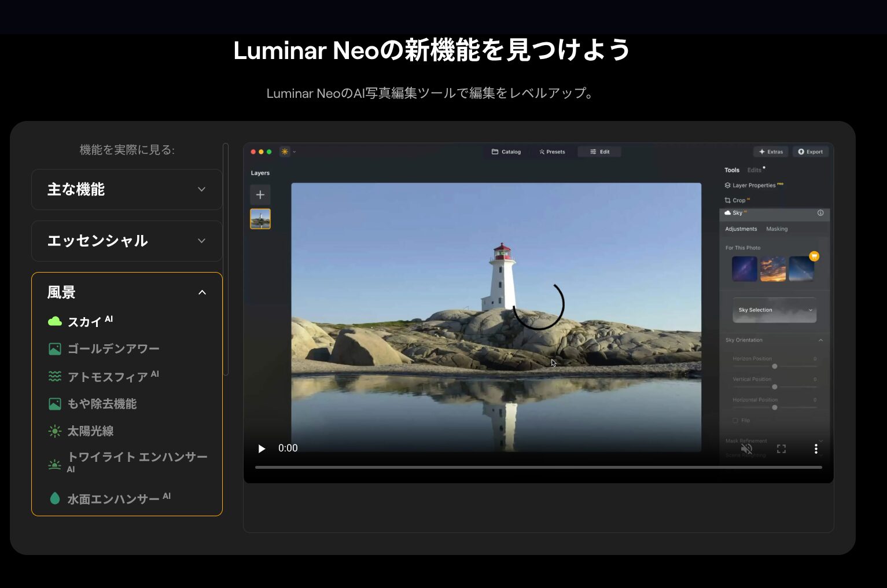The height and width of the screenshot is (588, 887).
Task: Collapse the 風景 section
Action: [127, 292]
